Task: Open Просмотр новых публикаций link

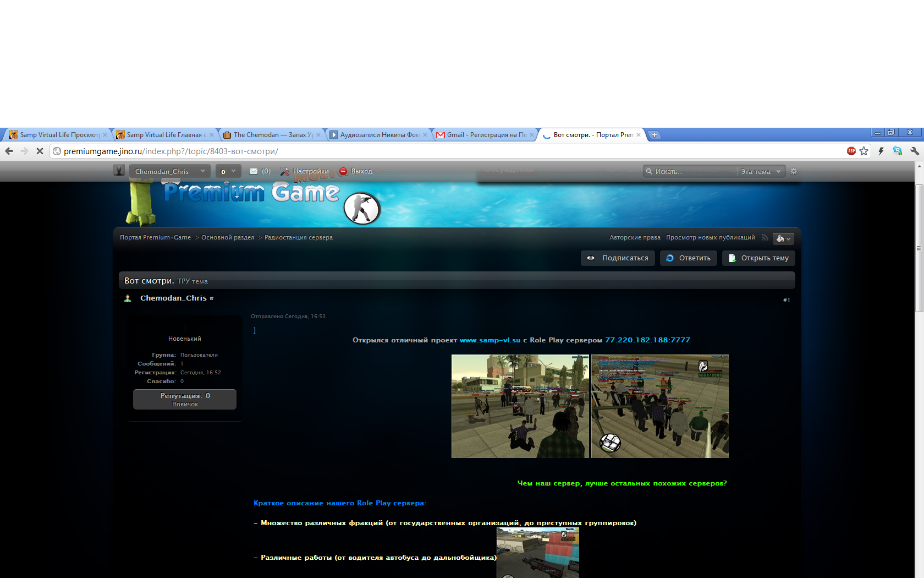Action: [711, 238]
